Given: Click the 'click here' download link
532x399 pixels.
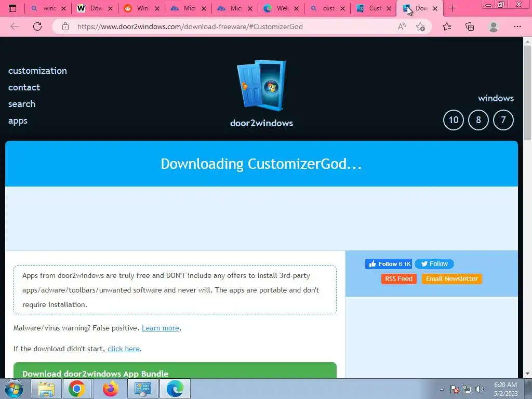Looking at the screenshot, I should point(124,349).
